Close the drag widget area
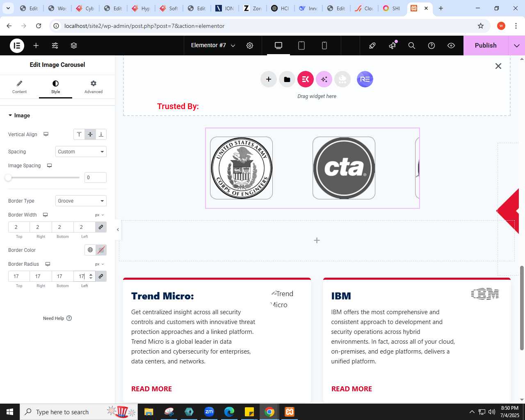 (498, 66)
